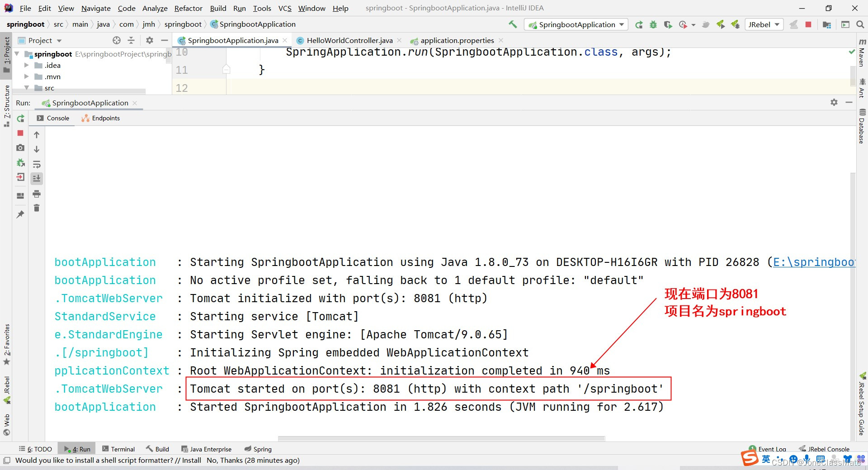Open the Maven side panel

click(862, 52)
